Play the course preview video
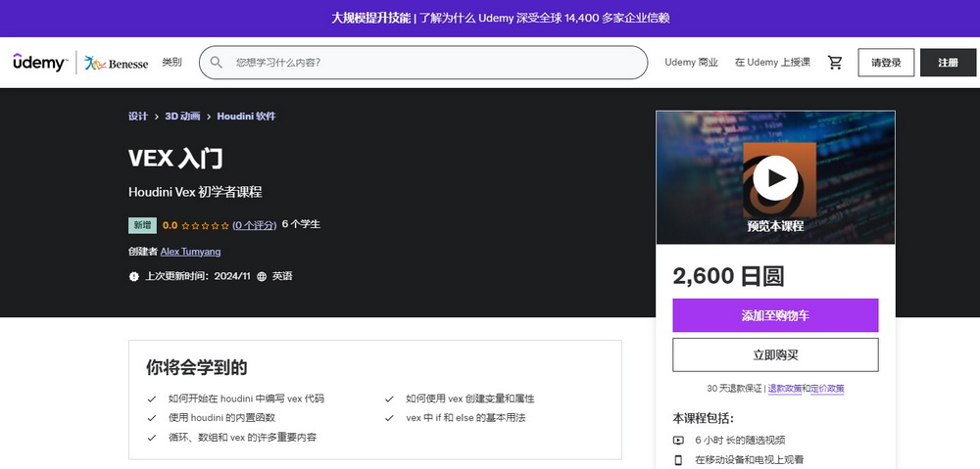 (x=775, y=178)
